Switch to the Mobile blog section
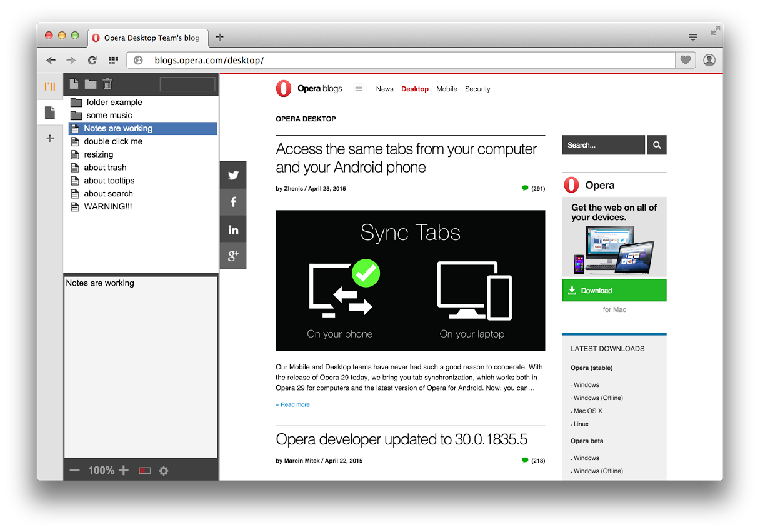The width and height of the screenshot is (760, 532). tap(446, 89)
